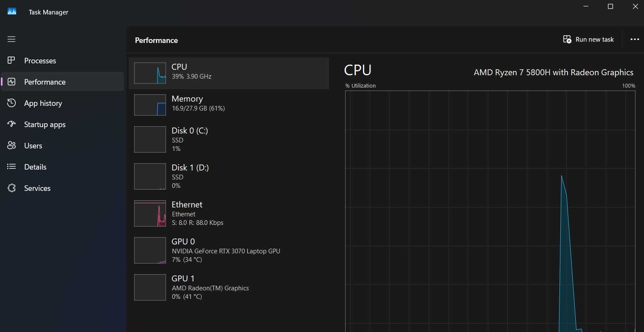Select Memory entry in resource list

[229, 105]
